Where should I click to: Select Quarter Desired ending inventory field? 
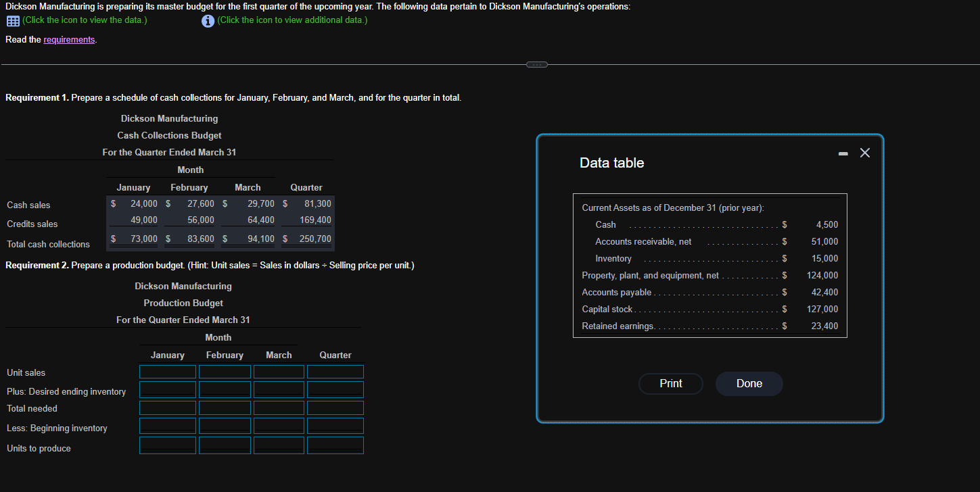(x=335, y=389)
